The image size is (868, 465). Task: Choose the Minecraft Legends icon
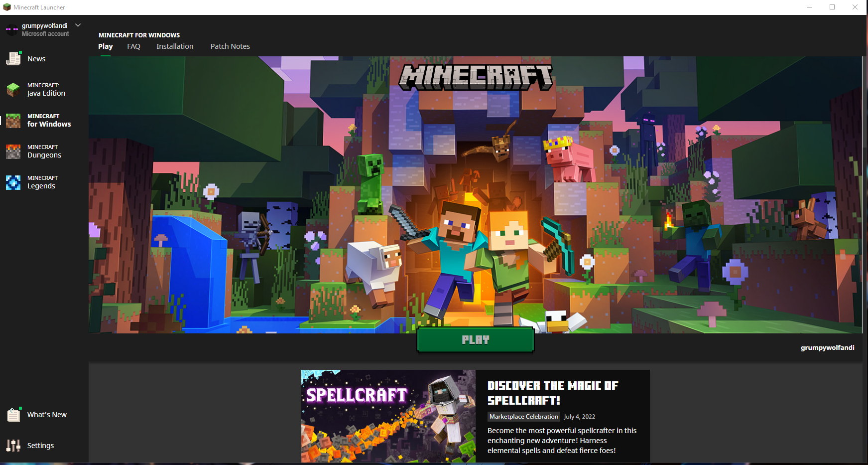point(13,182)
